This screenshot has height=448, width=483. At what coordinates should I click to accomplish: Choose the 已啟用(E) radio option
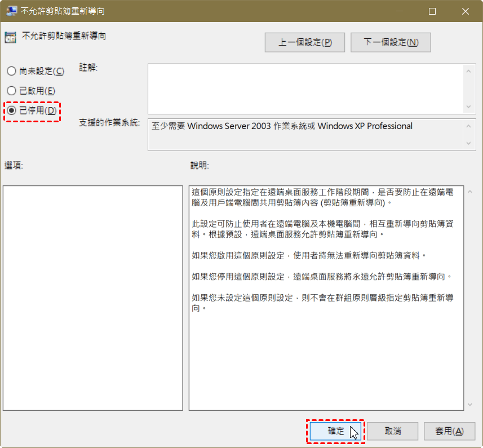click(11, 91)
